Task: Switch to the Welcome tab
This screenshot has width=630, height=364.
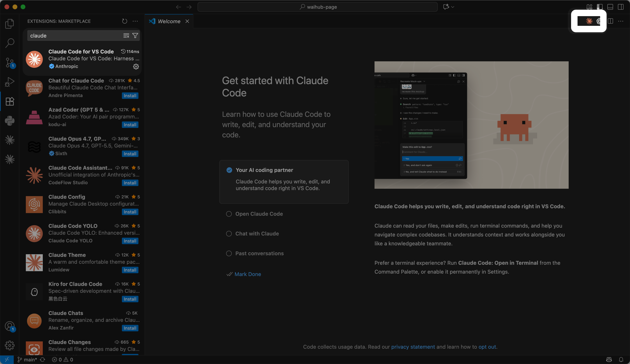Action: 169,21
